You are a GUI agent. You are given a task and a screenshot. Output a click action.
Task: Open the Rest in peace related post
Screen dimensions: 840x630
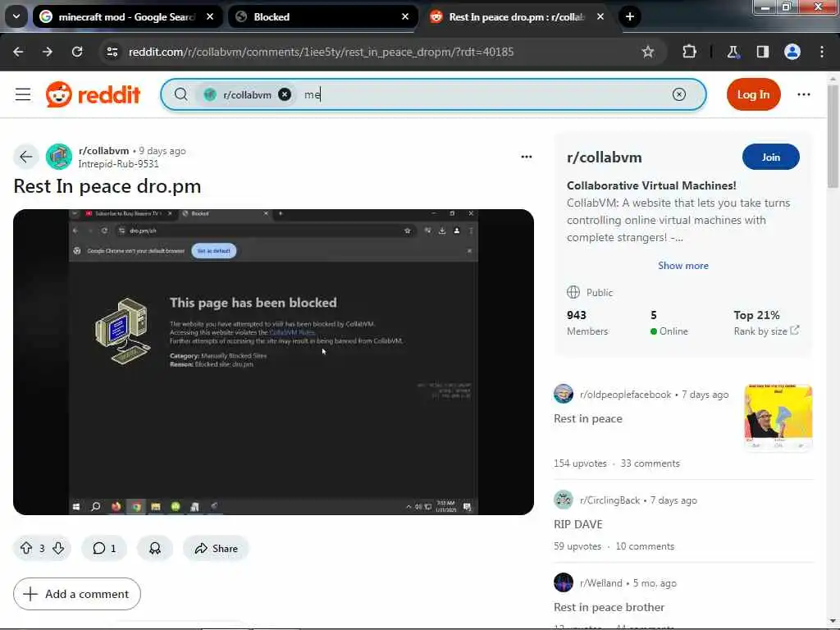(x=587, y=418)
